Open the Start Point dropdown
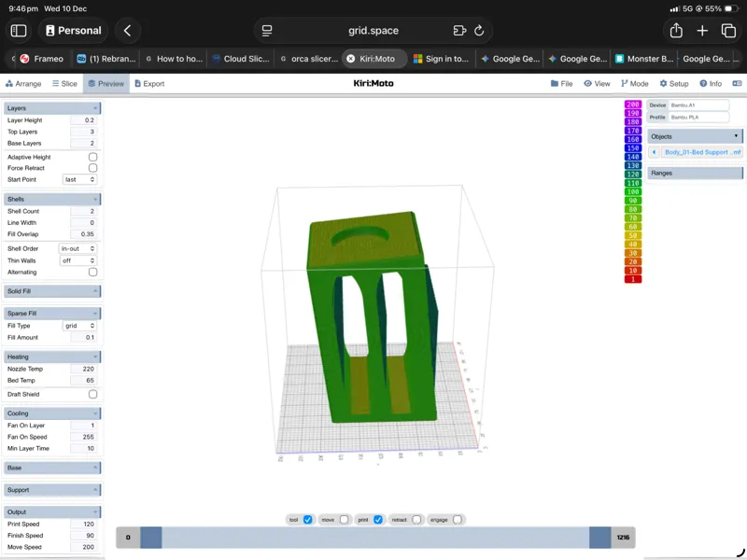 pos(79,179)
